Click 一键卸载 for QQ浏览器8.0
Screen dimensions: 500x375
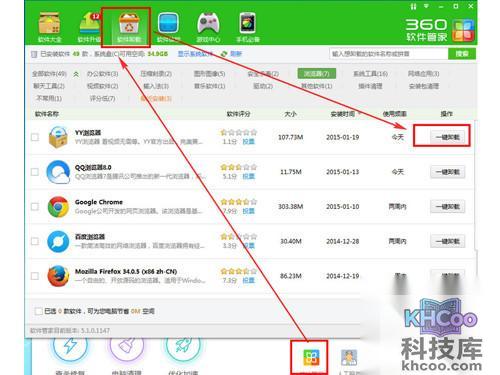pos(448,172)
